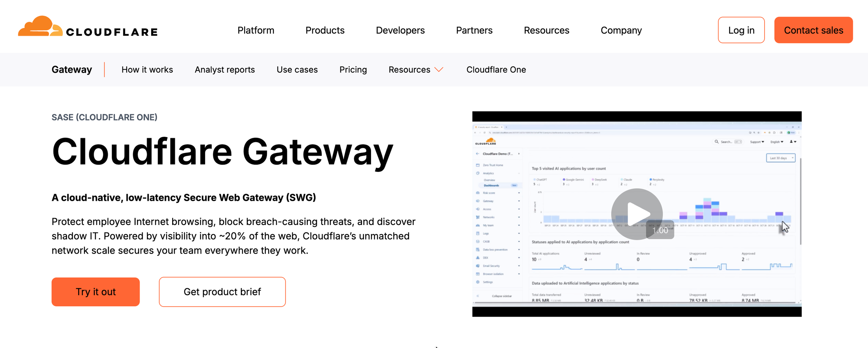Image resolution: width=868 pixels, height=348 pixels.
Task: Open the Developers menu
Action: pos(400,30)
